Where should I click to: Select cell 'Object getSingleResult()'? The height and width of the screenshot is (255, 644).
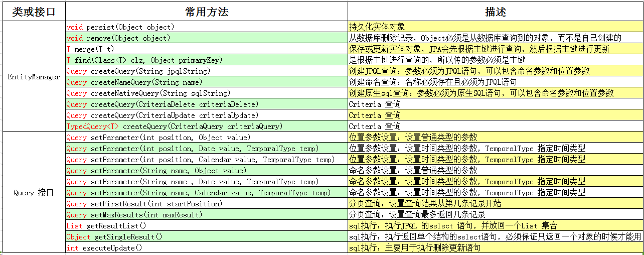click(x=207, y=236)
